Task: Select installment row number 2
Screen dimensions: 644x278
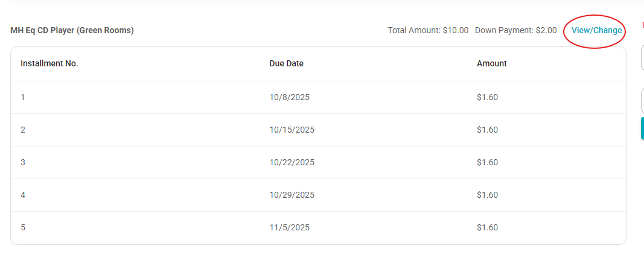Action: [318, 130]
